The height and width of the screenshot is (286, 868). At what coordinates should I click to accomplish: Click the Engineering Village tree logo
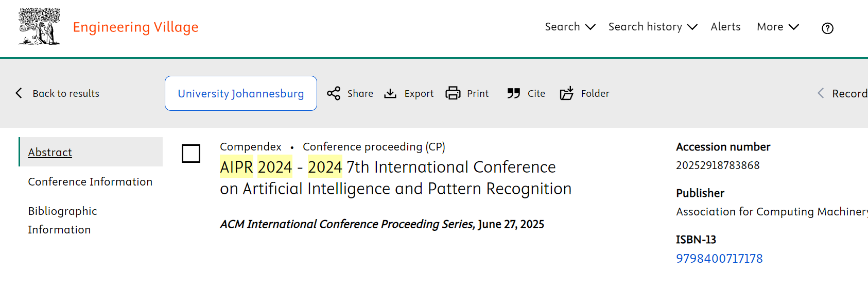coord(40,26)
